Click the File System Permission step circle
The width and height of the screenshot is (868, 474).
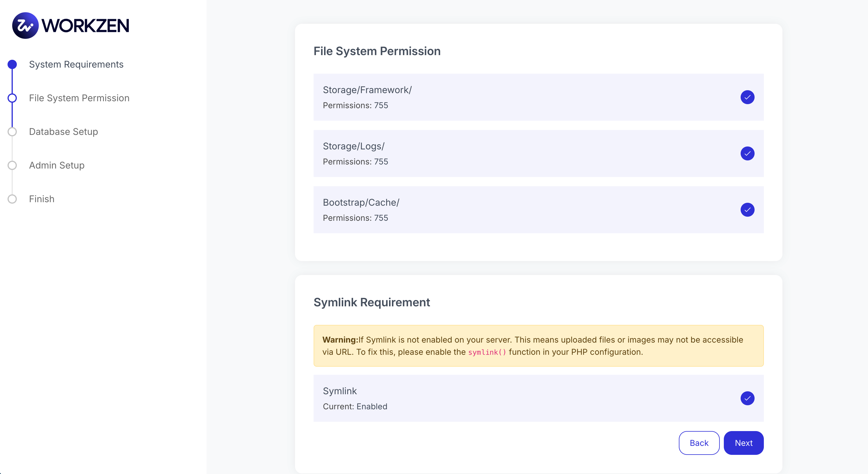[12, 98]
